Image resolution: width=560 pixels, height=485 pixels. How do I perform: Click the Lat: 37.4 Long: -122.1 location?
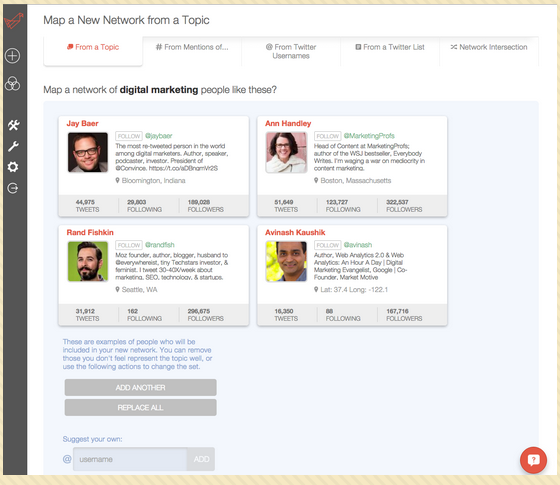(x=354, y=290)
